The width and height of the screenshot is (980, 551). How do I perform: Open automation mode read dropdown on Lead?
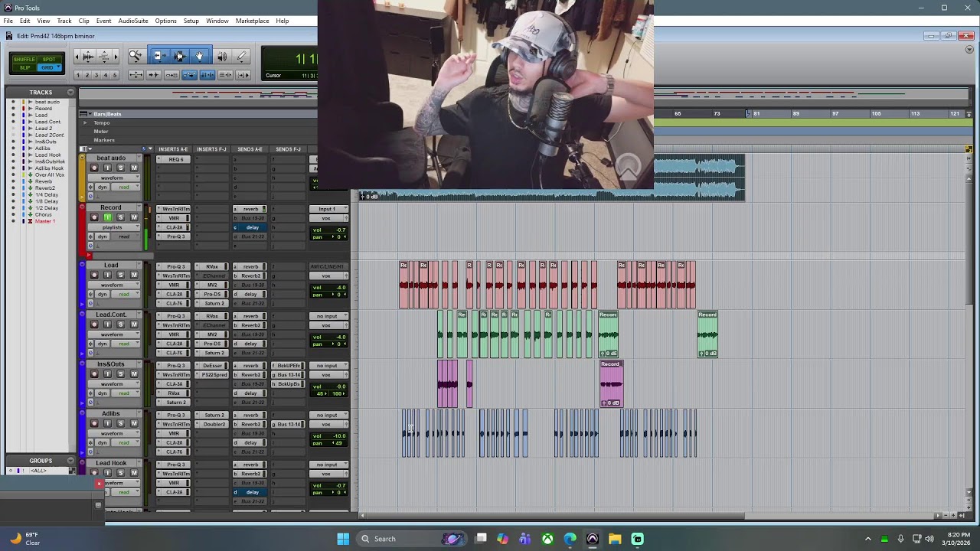(x=124, y=294)
